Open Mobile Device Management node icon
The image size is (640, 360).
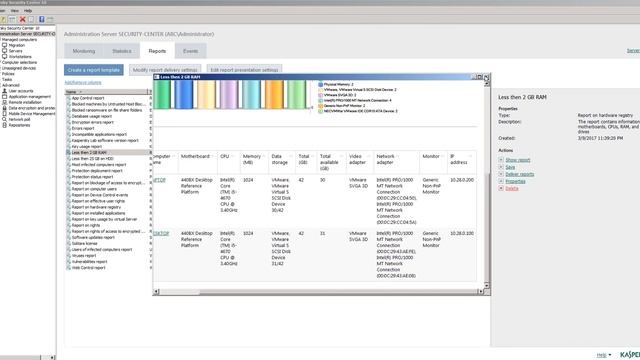click(x=4, y=114)
